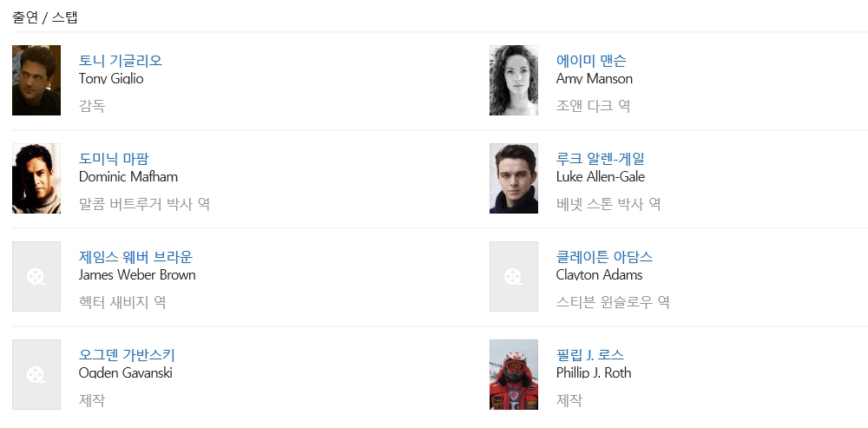Select Luke Allen-Gale's headshot image
868x428 pixels.
[514, 179]
